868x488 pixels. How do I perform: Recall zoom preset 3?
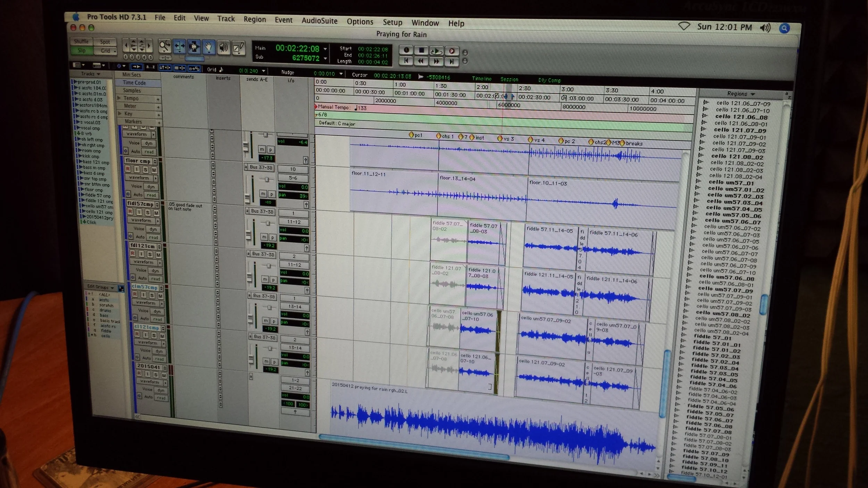(138, 57)
